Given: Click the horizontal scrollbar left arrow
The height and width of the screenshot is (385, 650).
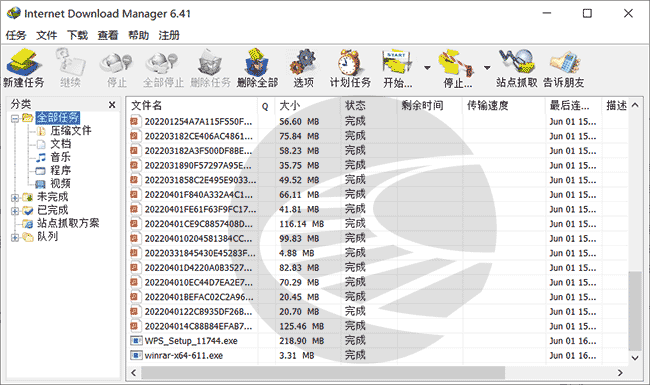Looking at the screenshot, I should pyautogui.click(x=133, y=373).
